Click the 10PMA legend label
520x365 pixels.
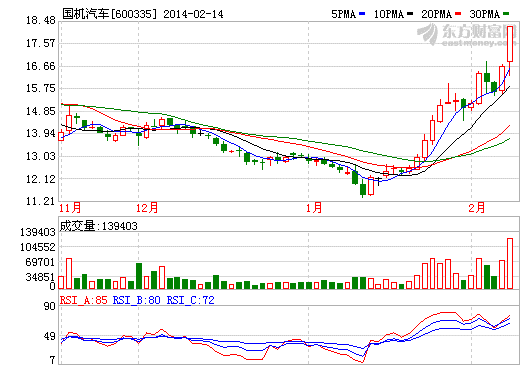(x=389, y=14)
